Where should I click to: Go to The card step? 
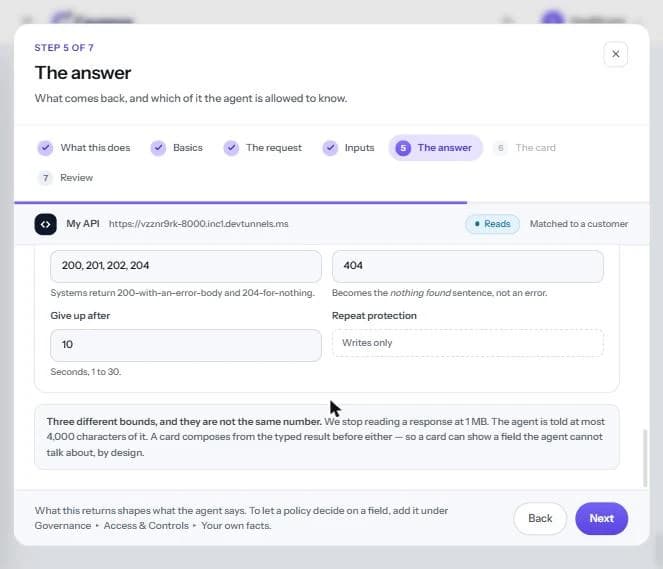[535, 148]
